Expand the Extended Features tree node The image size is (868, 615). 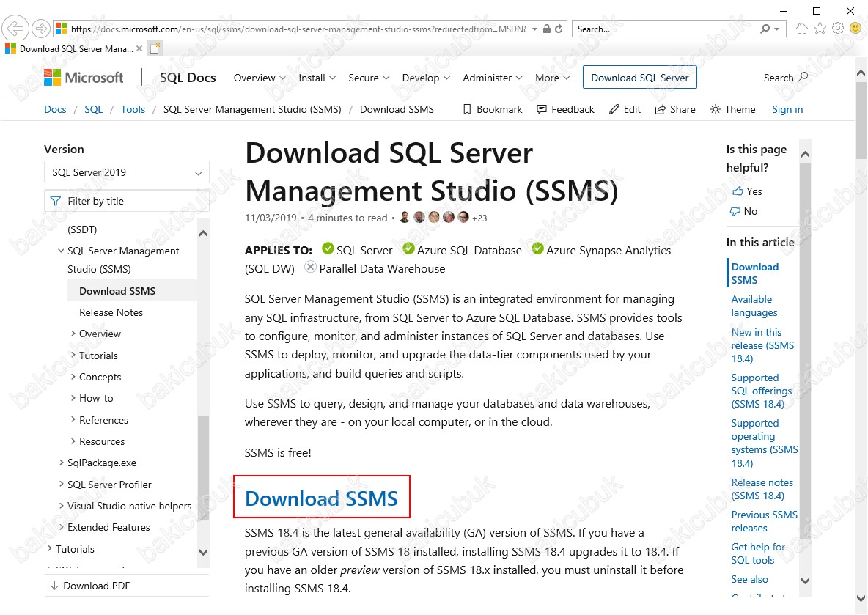pos(61,527)
